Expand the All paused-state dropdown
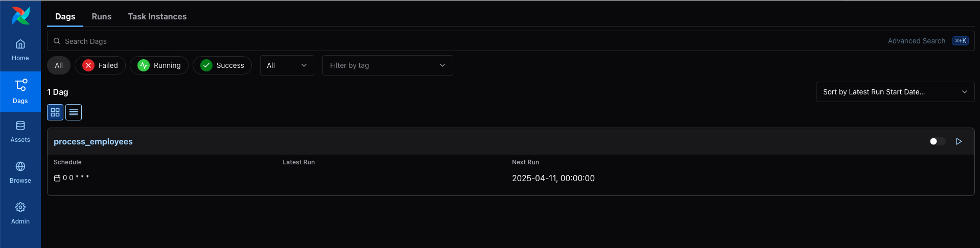Image resolution: width=980 pixels, height=248 pixels. pos(287,65)
